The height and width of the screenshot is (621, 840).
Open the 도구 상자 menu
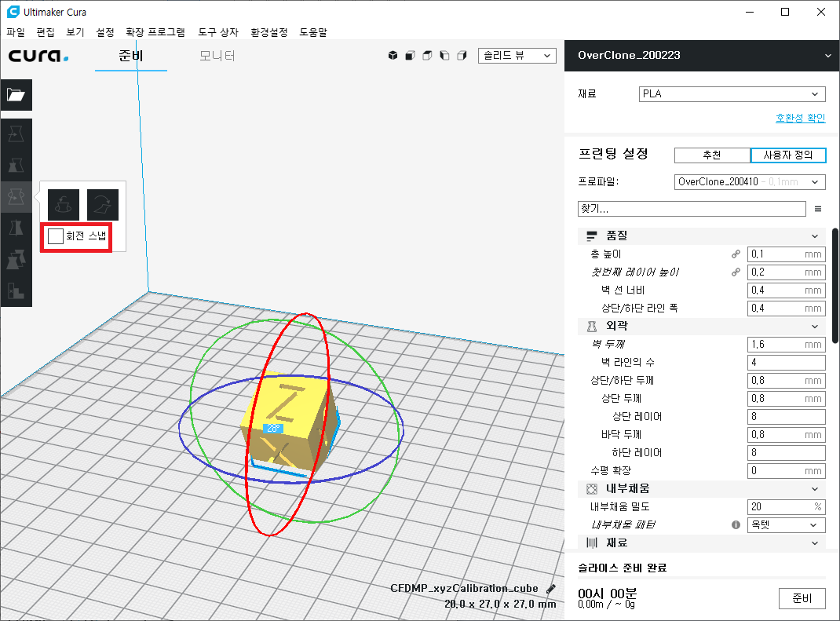pos(218,32)
